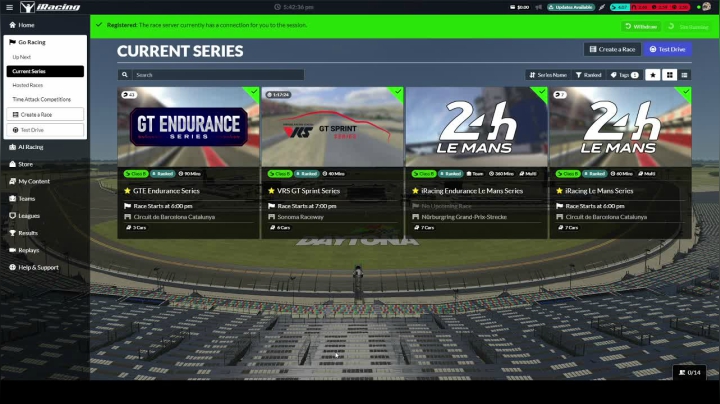Image resolution: width=720 pixels, height=404 pixels.
Task: Open the license ratings pill in header
Action: tap(649, 7)
